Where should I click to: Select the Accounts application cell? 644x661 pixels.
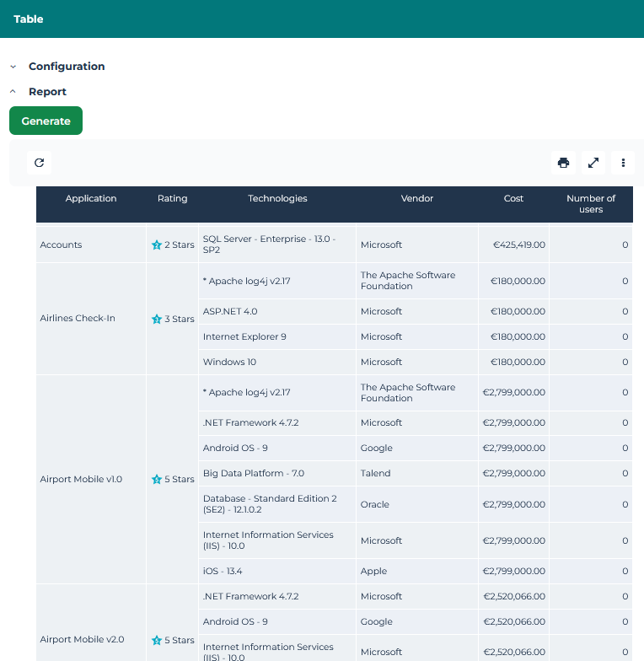click(x=61, y=245)
